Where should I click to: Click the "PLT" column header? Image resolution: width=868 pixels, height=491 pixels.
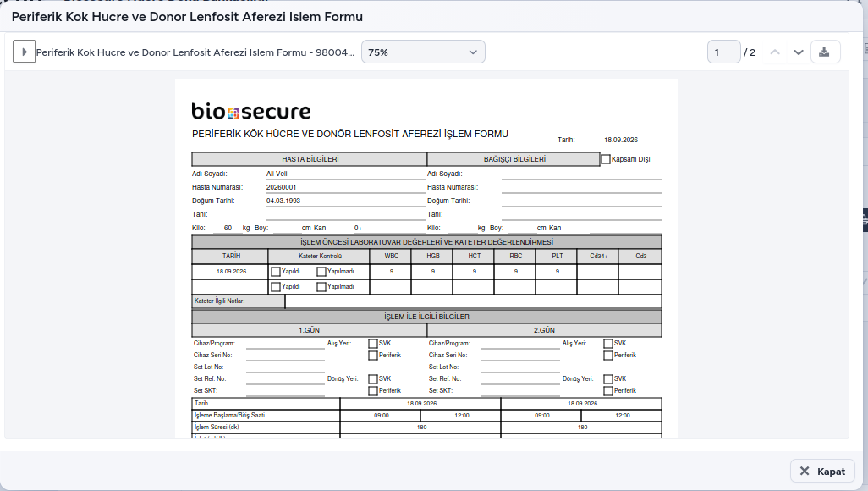coord(558,256)
